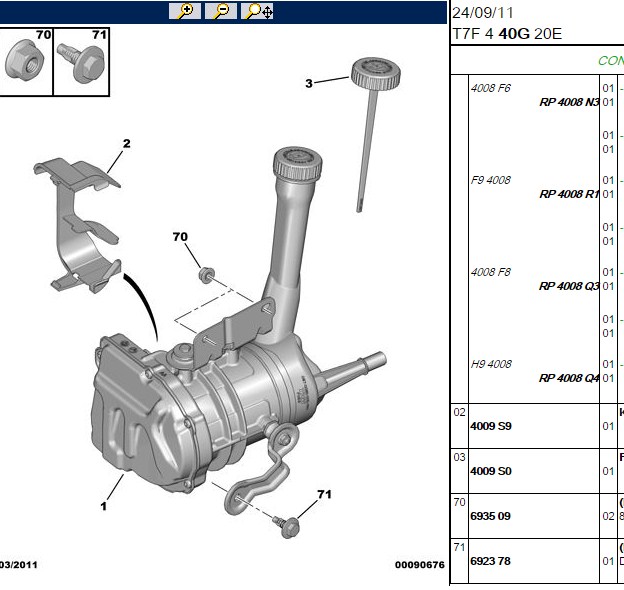Select callout number 3 near the cap
The image size is (624, 590).
tap(309, 84)
